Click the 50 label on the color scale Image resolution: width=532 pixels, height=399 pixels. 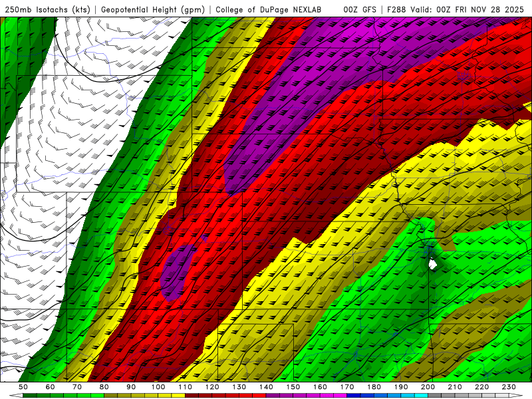(x=23, y=387)
